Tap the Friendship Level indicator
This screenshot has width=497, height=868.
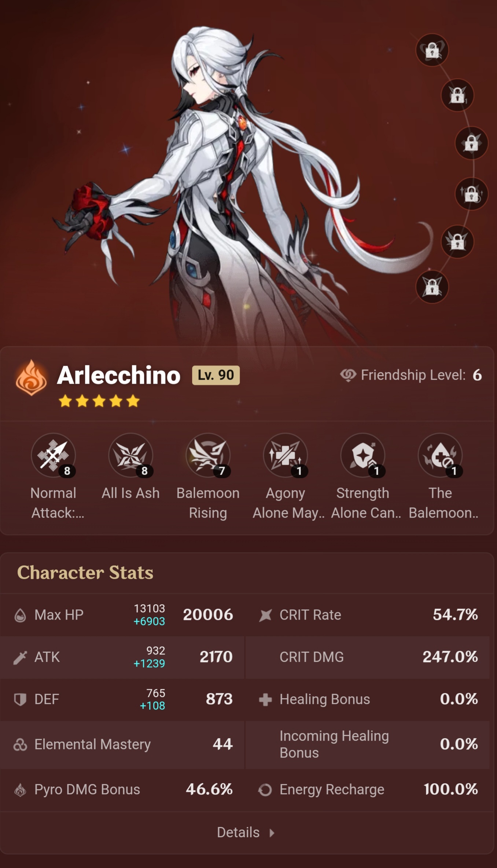tap(411, 375)
